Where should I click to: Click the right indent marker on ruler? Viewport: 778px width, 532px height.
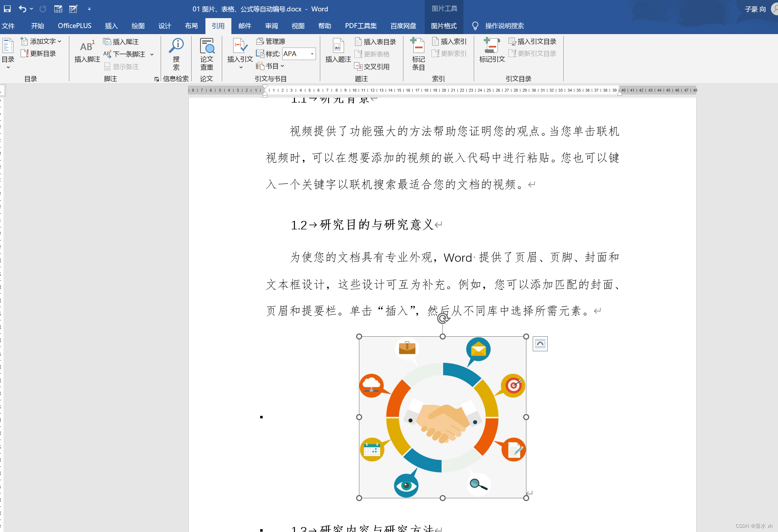tap(619, 94)
